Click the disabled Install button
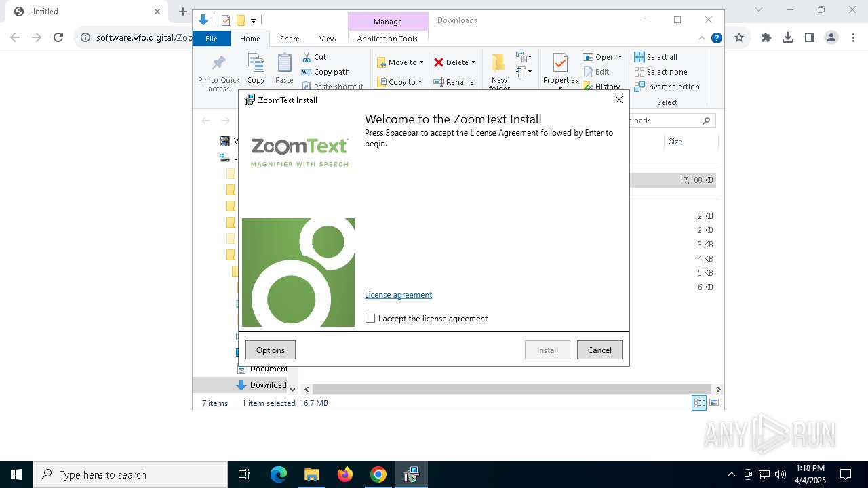Screen dimensions: 868x488 tap(547, 350)
